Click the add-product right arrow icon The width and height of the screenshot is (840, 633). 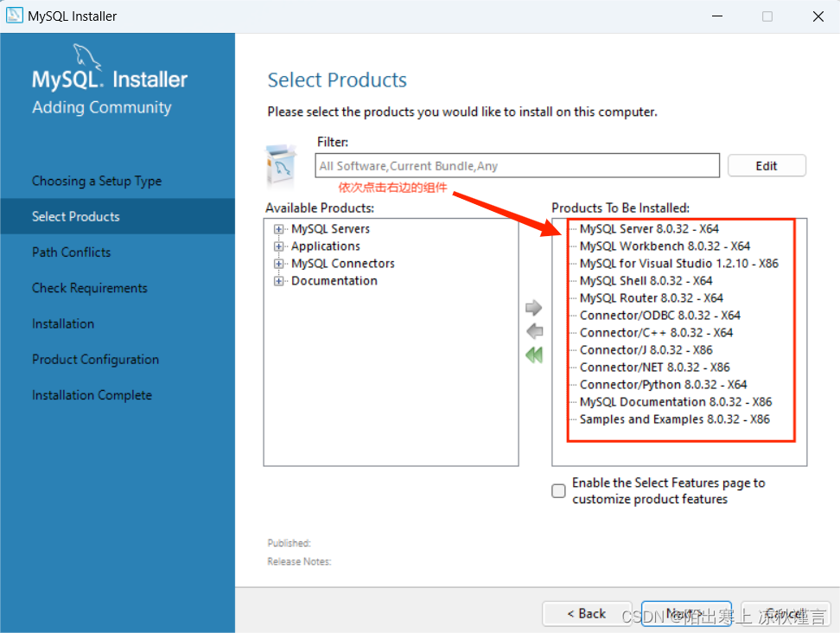click(x=533, y=308)
